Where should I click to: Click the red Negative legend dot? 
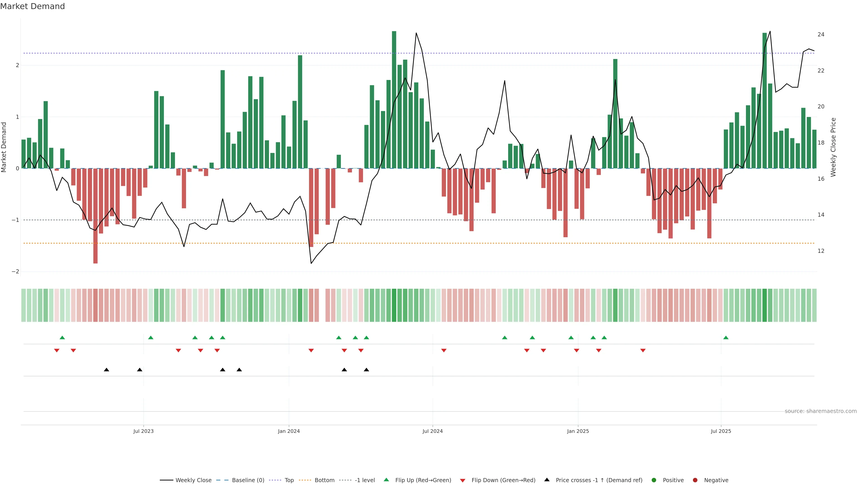[x=695, y=480]
